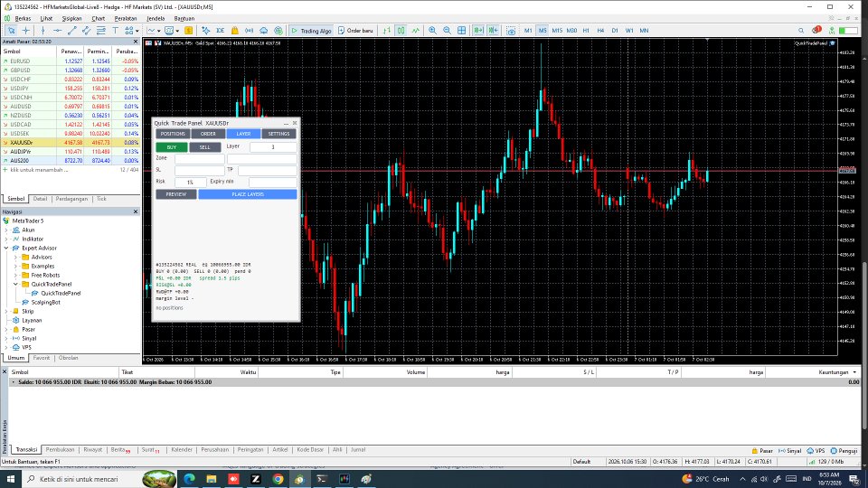The width and height of the screenshot is (868, 488).
Task: Select the cursor arrow tool in toolbar
Action: 11,31
